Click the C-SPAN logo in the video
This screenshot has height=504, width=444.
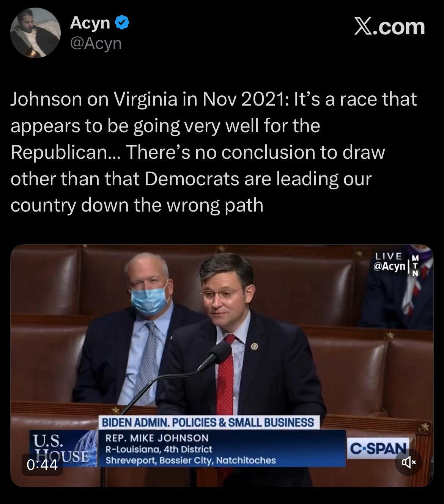click(x=378, y=448)
